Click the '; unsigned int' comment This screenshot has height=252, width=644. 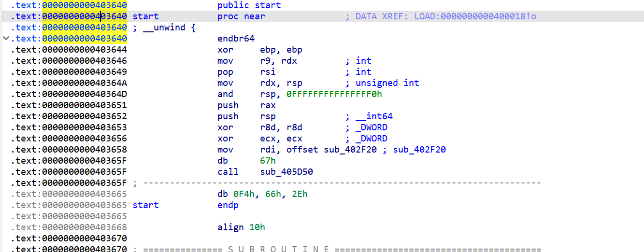point(382,83)
